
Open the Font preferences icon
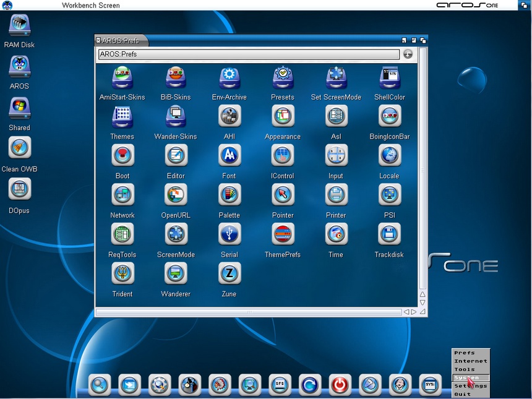coord(230,155)
